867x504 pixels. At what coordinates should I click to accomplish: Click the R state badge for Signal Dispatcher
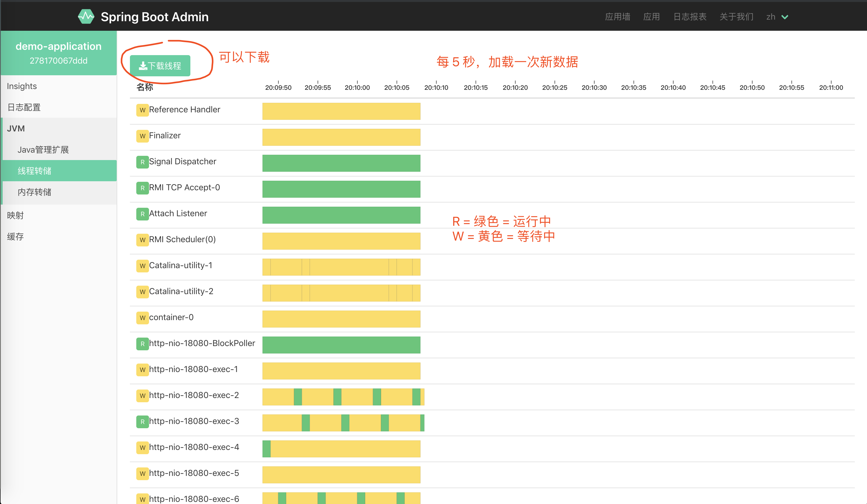tap(142, 162)
